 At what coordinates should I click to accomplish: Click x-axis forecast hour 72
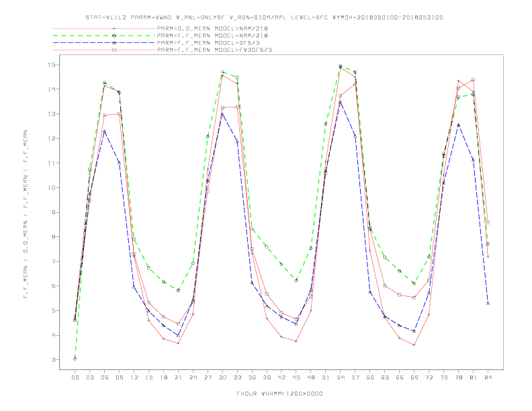[x=429, y=377]
